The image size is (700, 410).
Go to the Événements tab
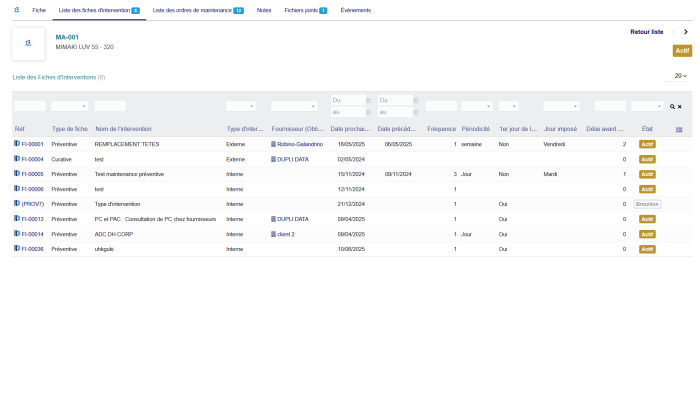point(355,9)
